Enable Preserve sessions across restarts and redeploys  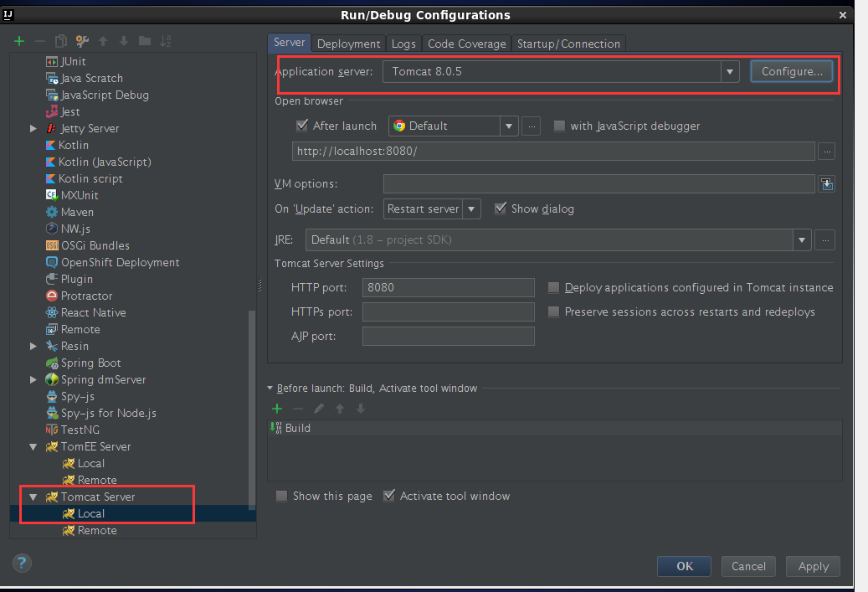point(553,311)
